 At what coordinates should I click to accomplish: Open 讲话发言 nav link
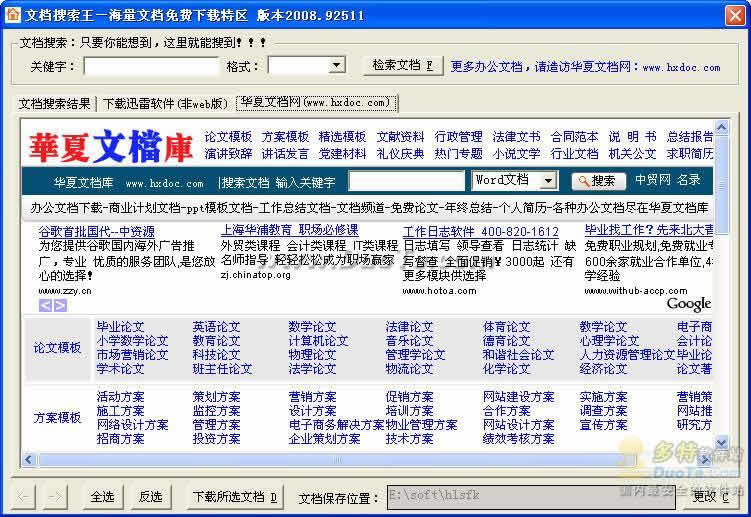[285, 154]
